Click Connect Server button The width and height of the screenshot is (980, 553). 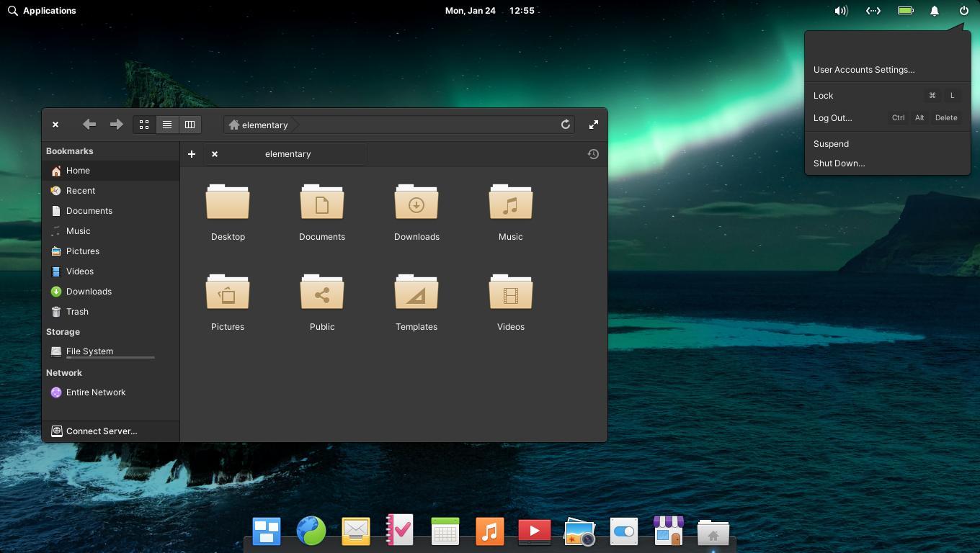101,431
